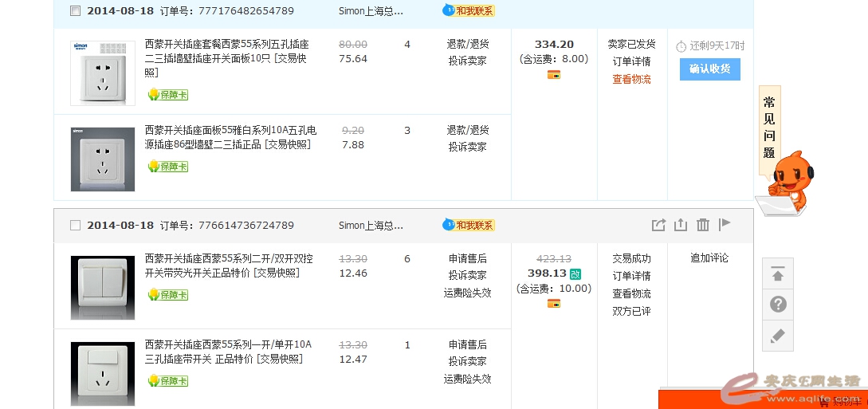Click the card icon under 334.20 total
Viewport: 868px width, 409px height.
553,75
